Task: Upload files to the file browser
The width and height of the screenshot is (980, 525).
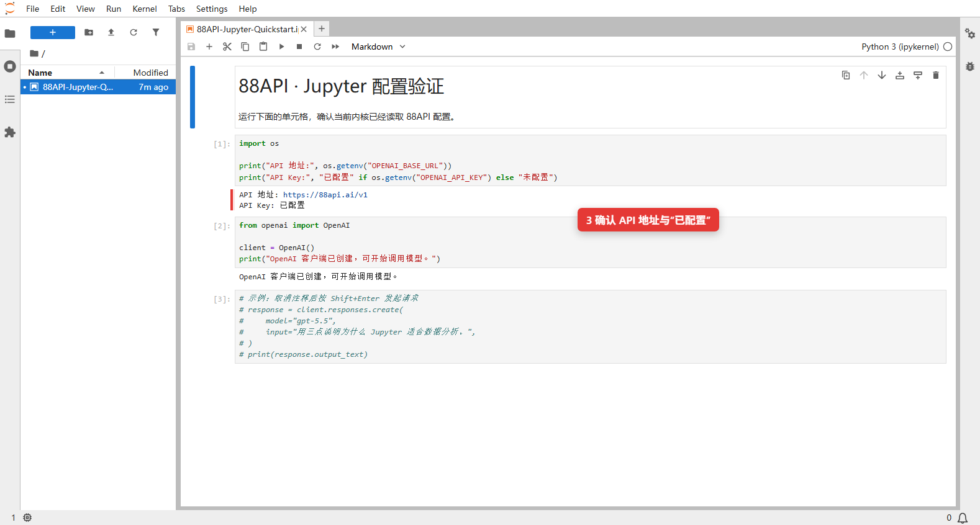Action: [111, 32]
